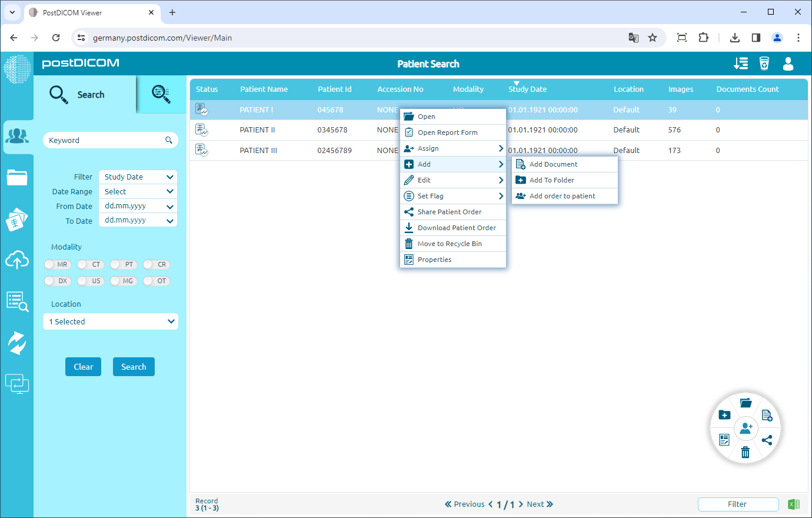
Task: Open the Excel export icon at bottom right
Action: (x=794, y=504)
